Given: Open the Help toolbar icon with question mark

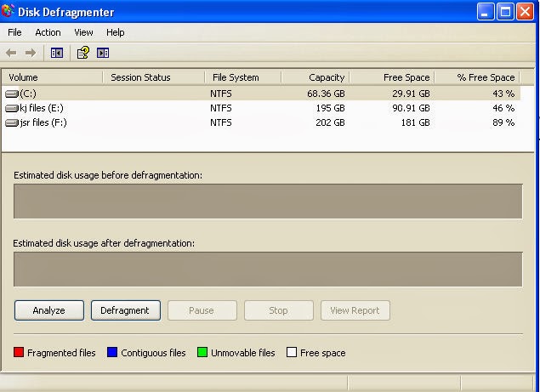Looking at the screenshot, I should [x=83, y=53].
